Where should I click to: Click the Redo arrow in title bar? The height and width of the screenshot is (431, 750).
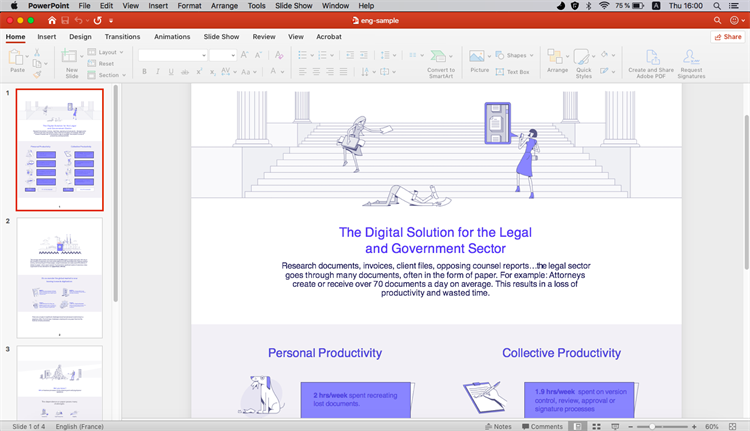[x=98, y=20]
